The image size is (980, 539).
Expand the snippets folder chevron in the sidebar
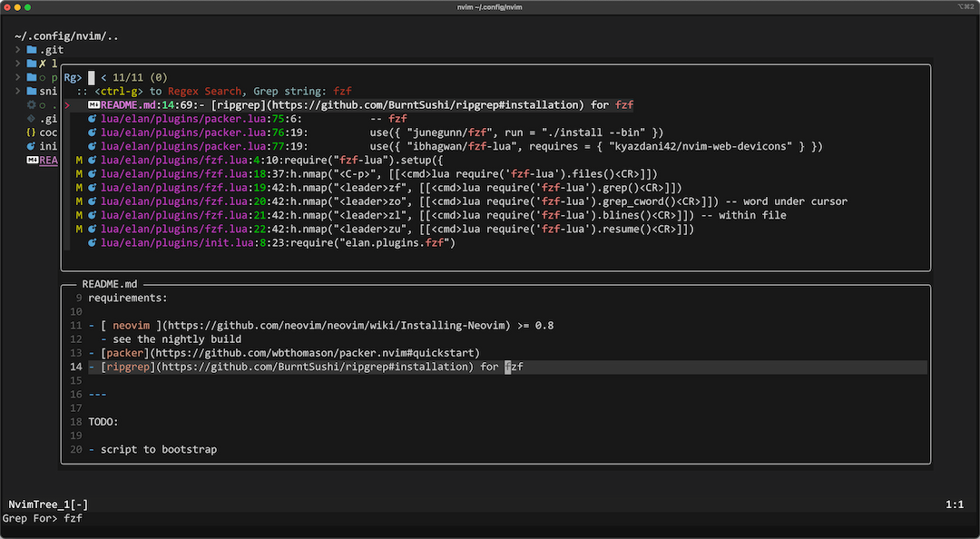coord(17,90)
